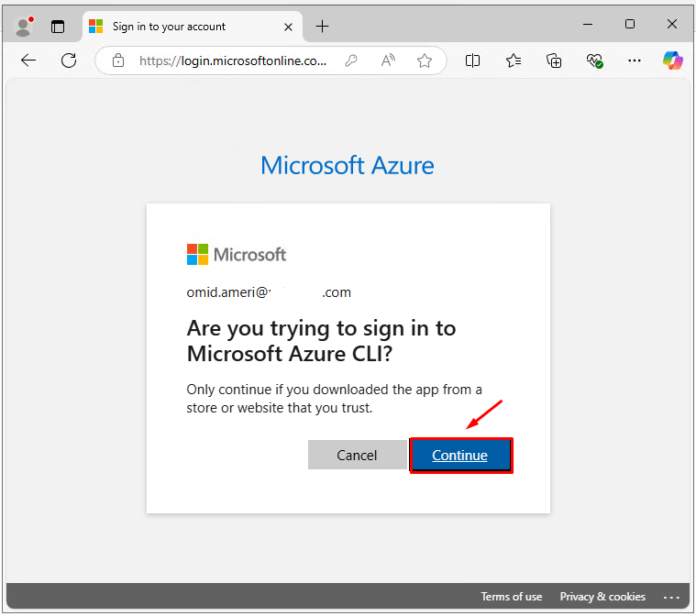Close the Edge browser window

672,25
